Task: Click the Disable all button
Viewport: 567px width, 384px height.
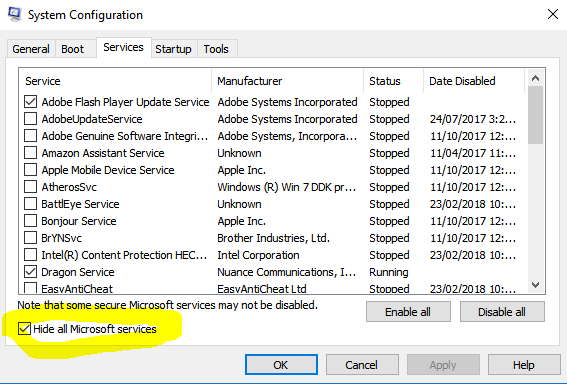Action: coord(502,312)
